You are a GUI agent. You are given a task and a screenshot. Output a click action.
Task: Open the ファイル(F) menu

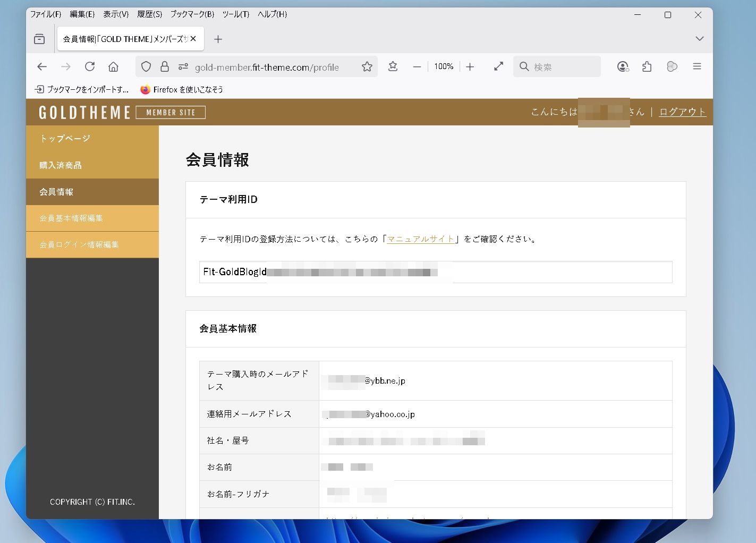coord(46,14)
